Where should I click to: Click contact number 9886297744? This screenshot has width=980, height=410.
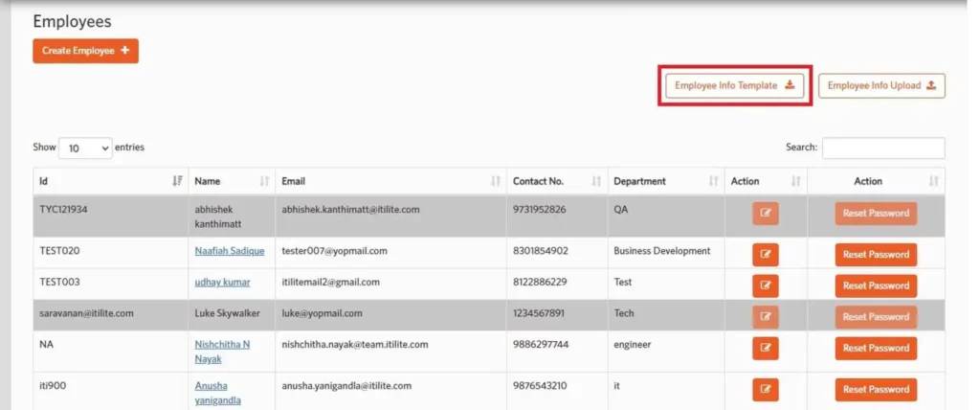tap(541, 345)
